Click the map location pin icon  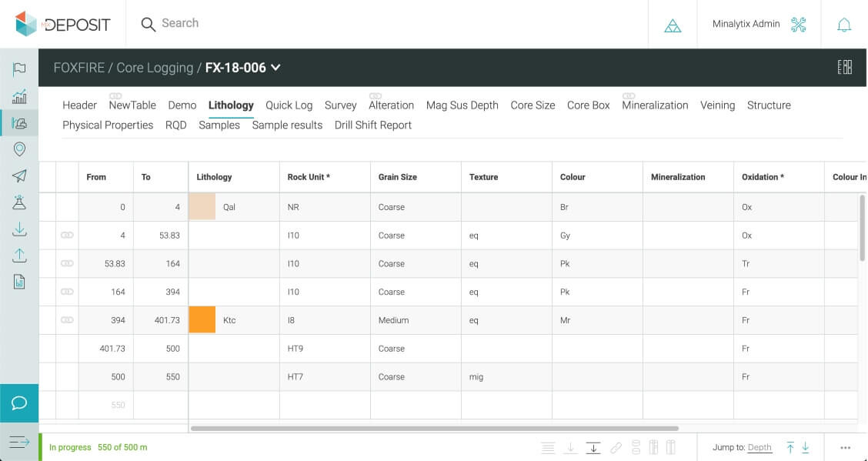click(x=19, y=149)
